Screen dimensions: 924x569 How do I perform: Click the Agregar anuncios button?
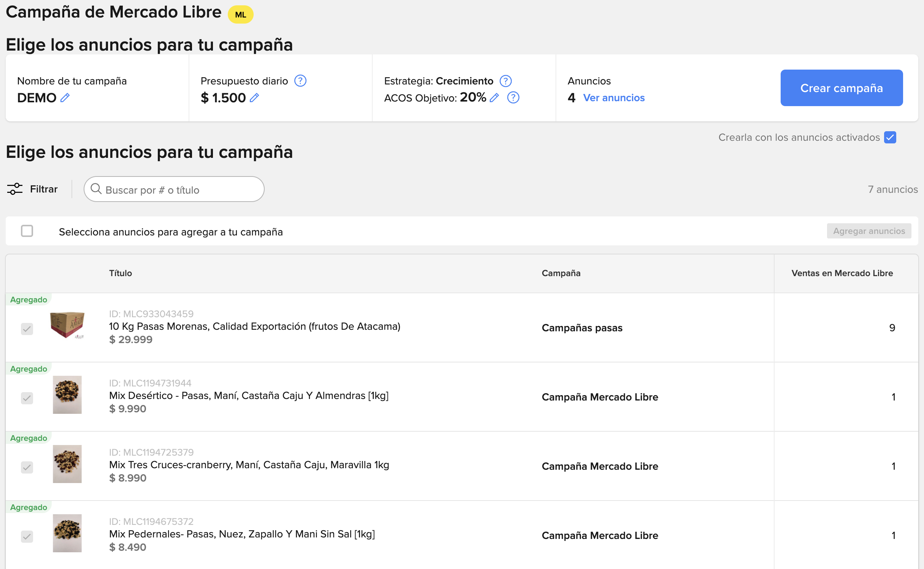pos(869,231)
